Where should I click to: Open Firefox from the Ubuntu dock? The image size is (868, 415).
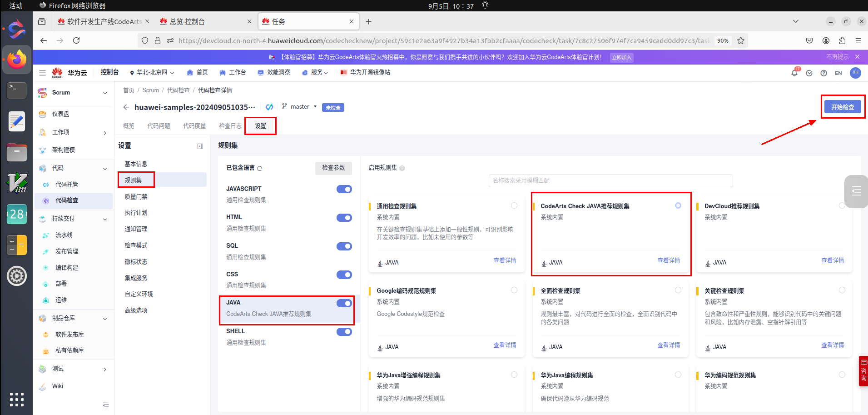[17, 60]
